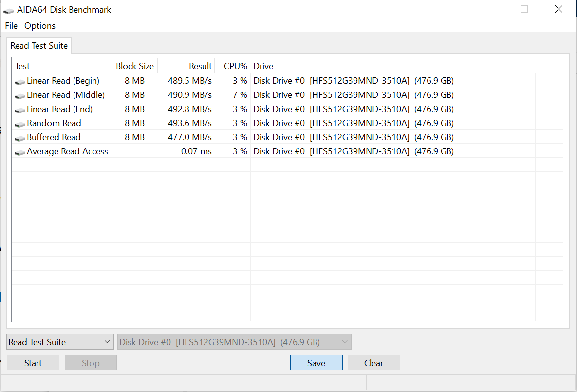Screen dimensions: 577x392
Task: Minimize the AIDA64 Disk Benchmark window
Action: 490,9
